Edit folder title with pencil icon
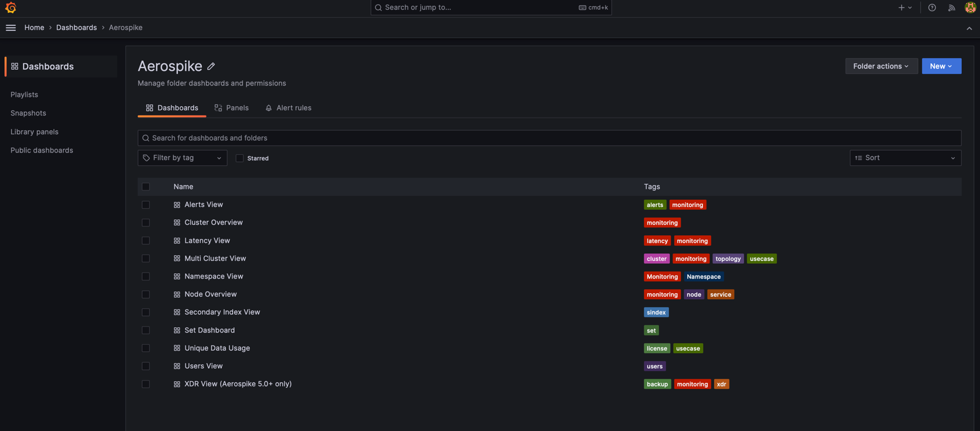Image resolution: width=980 pixels, height=431 pixels. [x=211, y=66]
